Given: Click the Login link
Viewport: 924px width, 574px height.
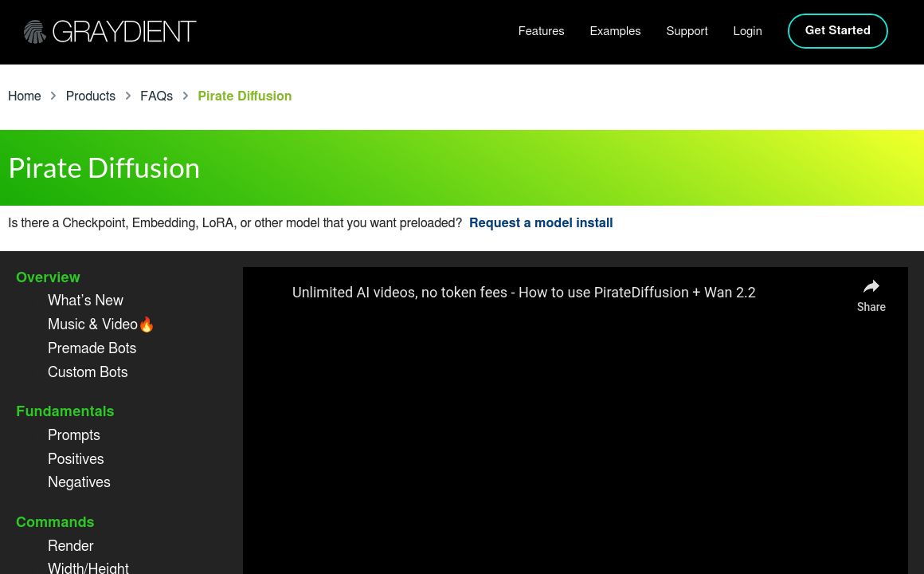Looking at the screenshot, I should click(x=747, y=31).
